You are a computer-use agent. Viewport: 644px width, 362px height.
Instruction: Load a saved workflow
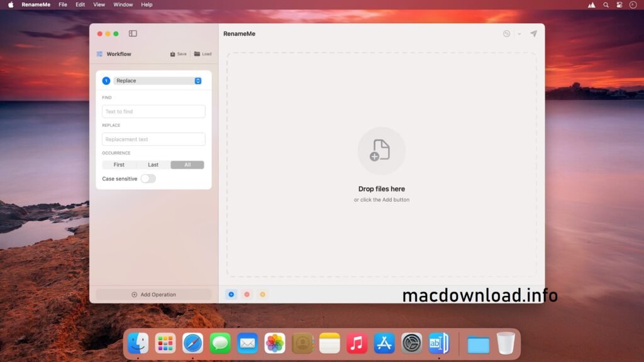[x=202, y=54]
